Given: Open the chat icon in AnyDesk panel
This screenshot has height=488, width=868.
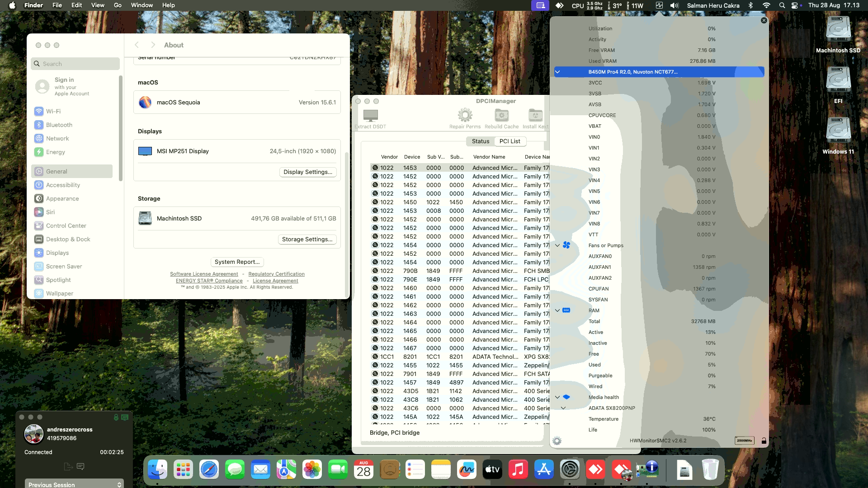Looking at the screenshot, I should tap(80, 466).
